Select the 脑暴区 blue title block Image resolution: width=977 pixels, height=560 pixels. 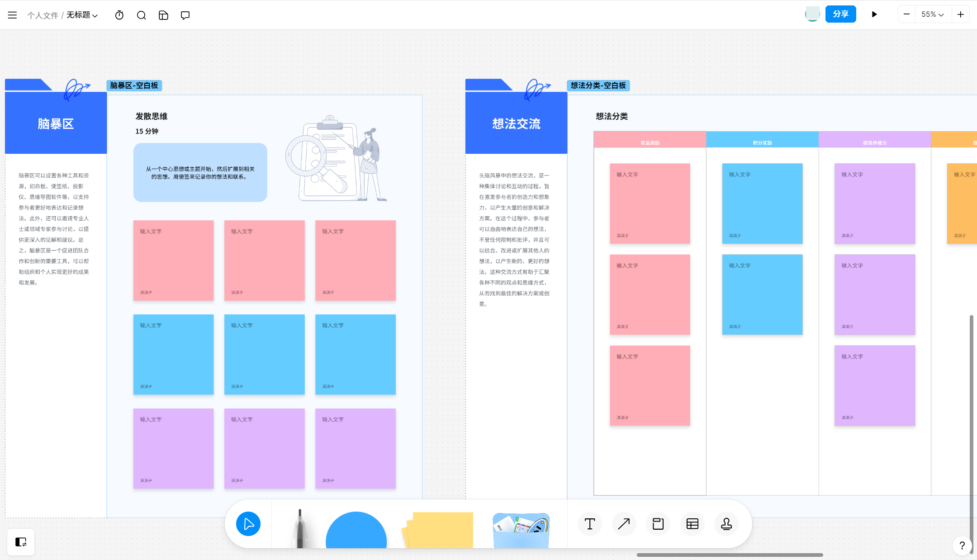(56, 123)
